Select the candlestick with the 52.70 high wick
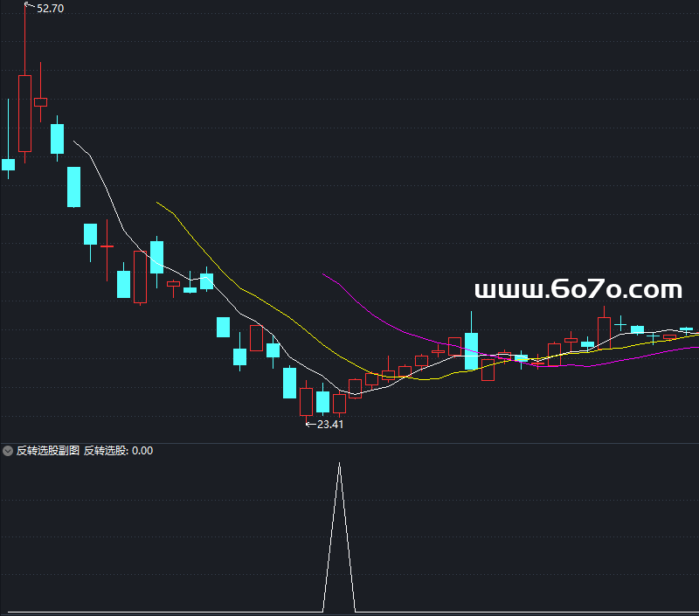This screenshot has width=699, height=616. [24, 114]
